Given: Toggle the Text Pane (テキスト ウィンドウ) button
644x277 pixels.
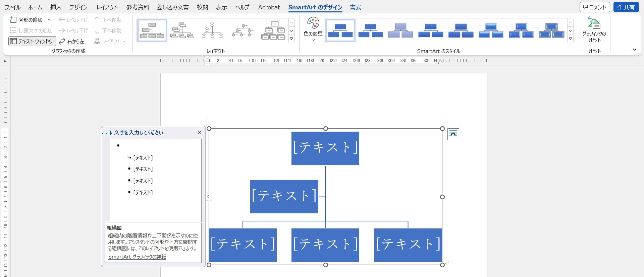Looking at the screenshot, I should point(32,41).
